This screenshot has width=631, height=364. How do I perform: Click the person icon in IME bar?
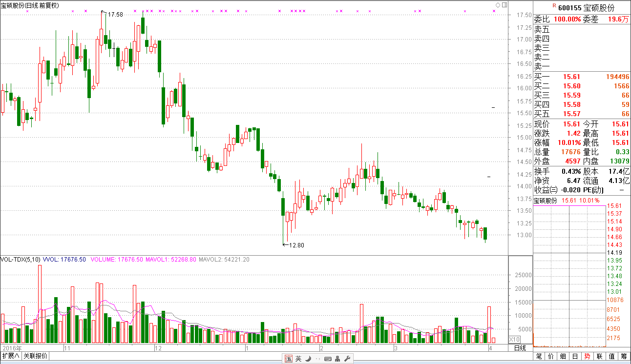[337, 359]
